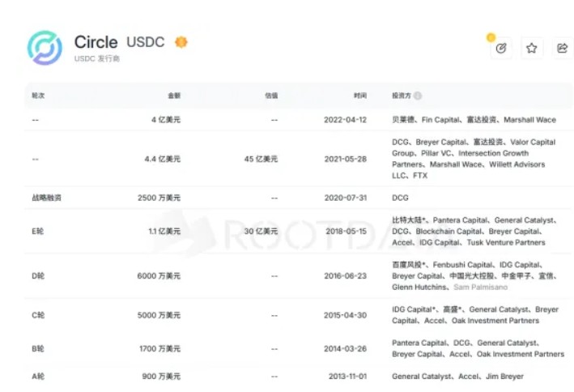The width and height of the screenshot is (574, 392).
Task: Open investor link Tusk Venture Partners
Action: [506, 242]
